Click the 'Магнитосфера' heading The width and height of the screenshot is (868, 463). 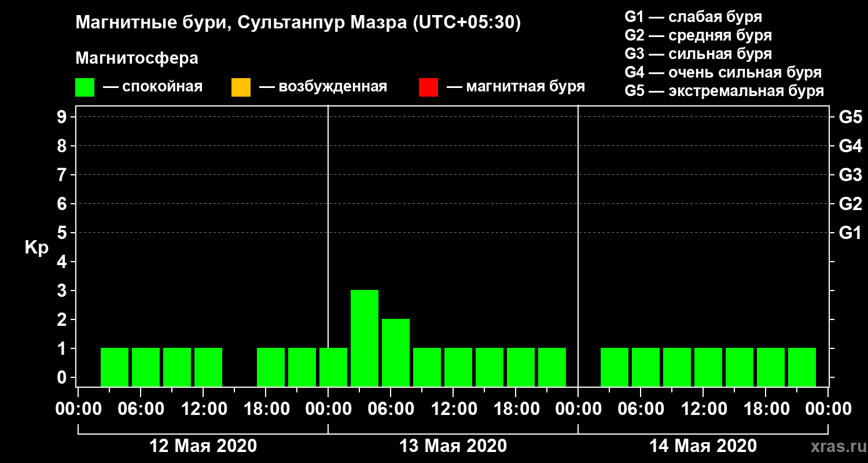137,58
